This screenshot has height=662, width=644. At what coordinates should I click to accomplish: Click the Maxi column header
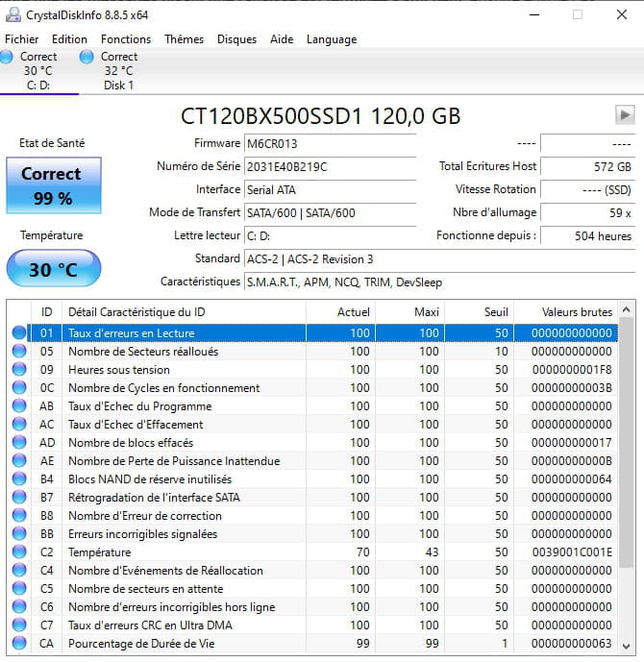click(409, 312)
